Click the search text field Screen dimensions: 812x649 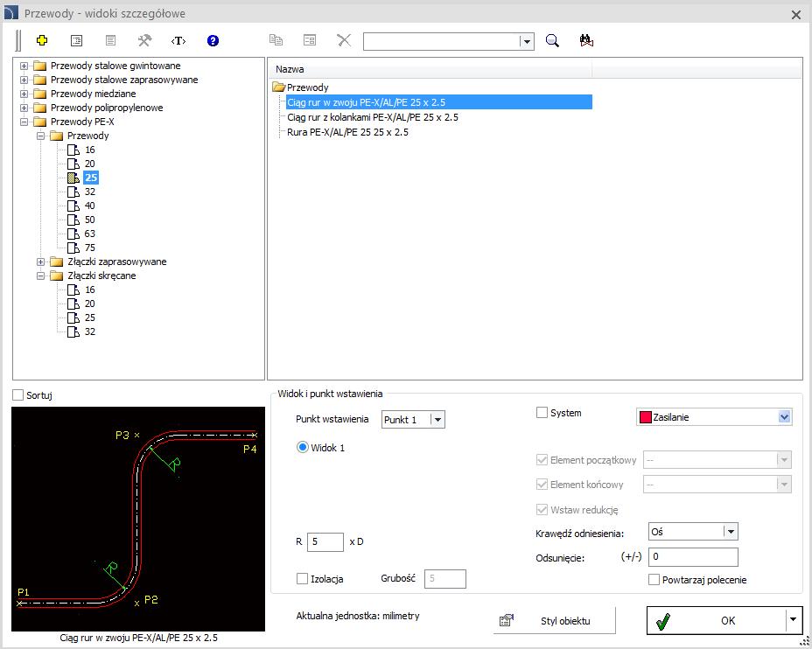[442, 41]
